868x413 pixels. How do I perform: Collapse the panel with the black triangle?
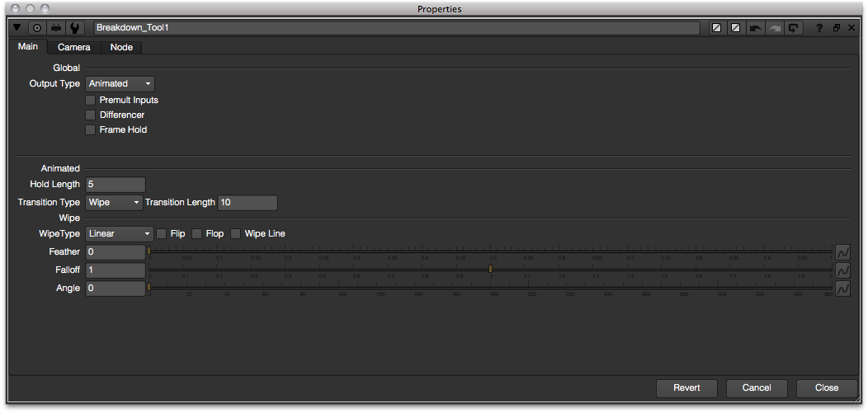[x=17, y=27]
